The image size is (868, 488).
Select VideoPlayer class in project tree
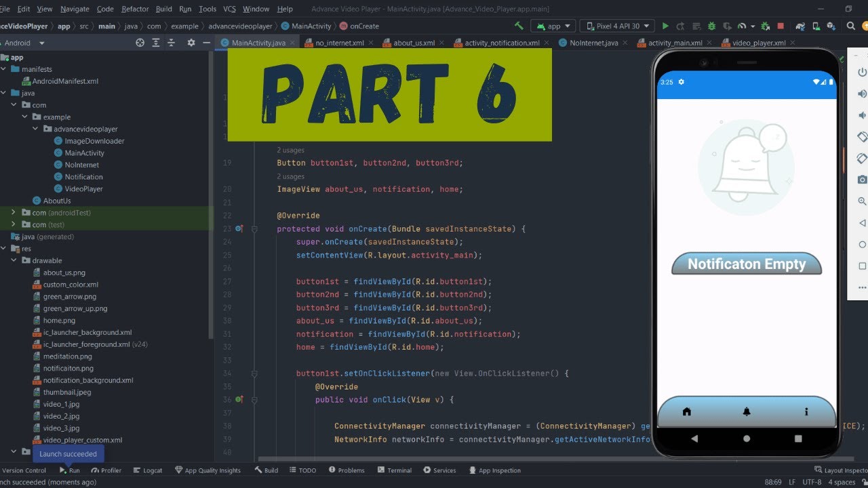pyautogui.click(x=83, y=188)
